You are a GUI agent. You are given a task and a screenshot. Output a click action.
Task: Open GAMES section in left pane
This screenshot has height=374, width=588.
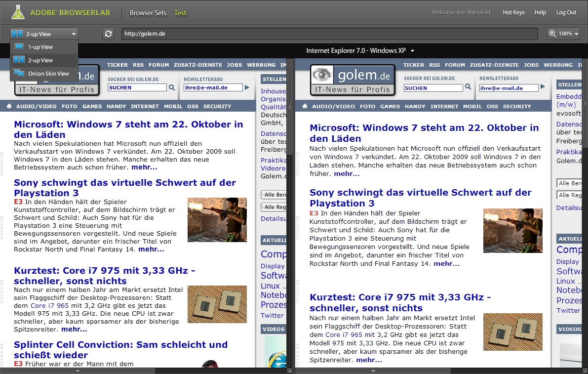pyautogui.click(x=92, y=106)
